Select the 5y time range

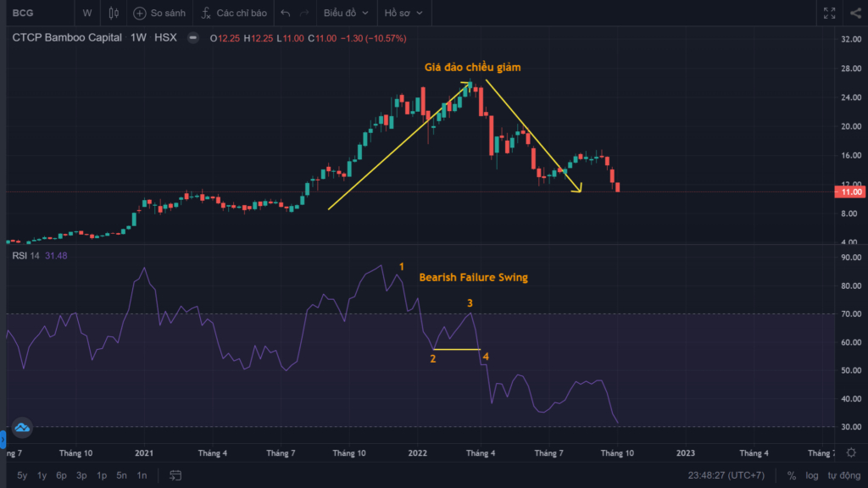pyautogui.click(x=22, y=475)
